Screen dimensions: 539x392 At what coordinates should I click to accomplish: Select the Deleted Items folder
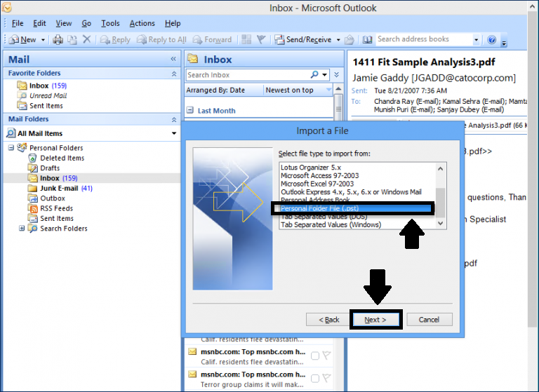(56, 158)
